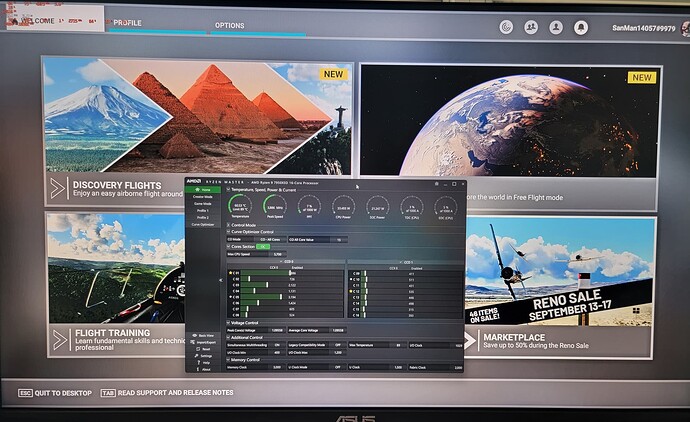The width and height of the screenshot is (690, 422).
Task: Collapse the CCD 1 core group
Action: pyautogui.click(x=400, y=262)
